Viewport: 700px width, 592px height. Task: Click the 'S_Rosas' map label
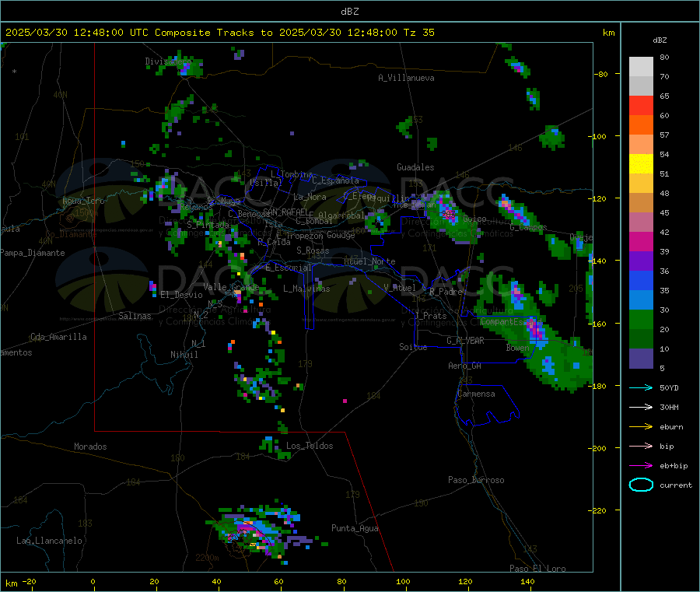point(313,250)
